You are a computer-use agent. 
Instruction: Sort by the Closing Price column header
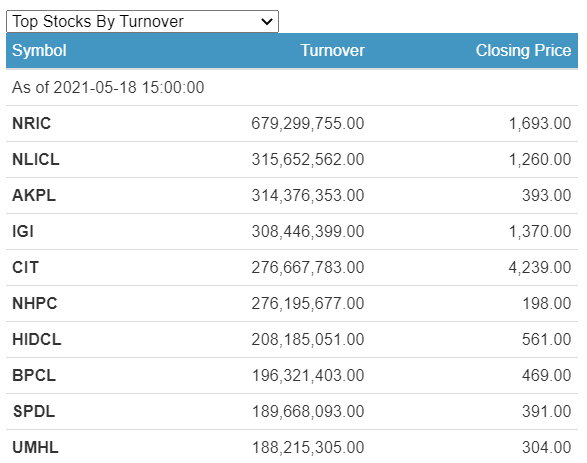point(523,51)
